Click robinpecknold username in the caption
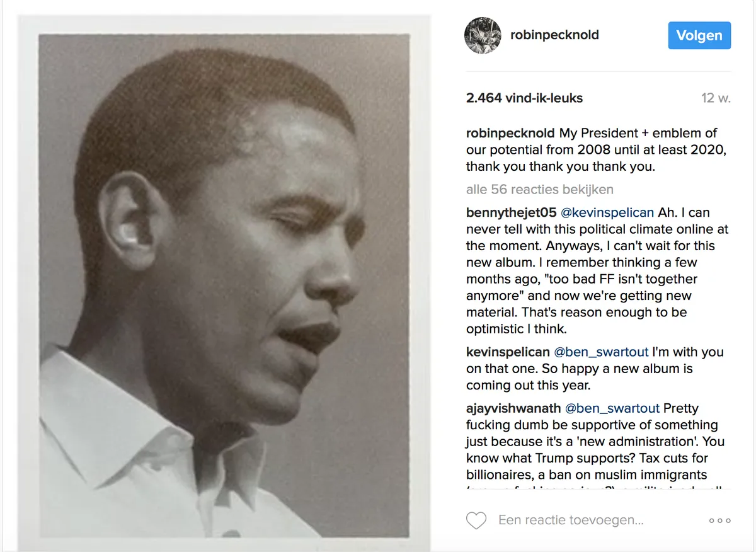This screenshot has height=552, width=756. click(510, 134)
